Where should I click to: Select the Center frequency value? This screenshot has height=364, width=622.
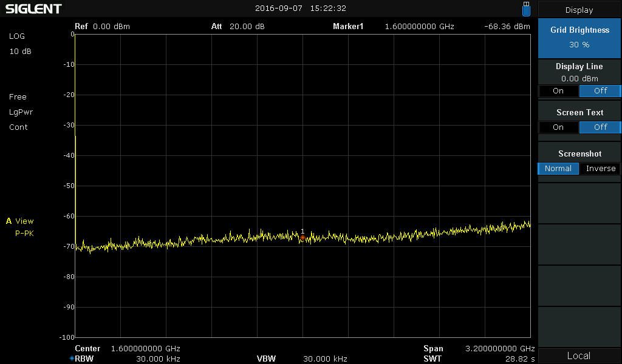[x=146, y=349]
